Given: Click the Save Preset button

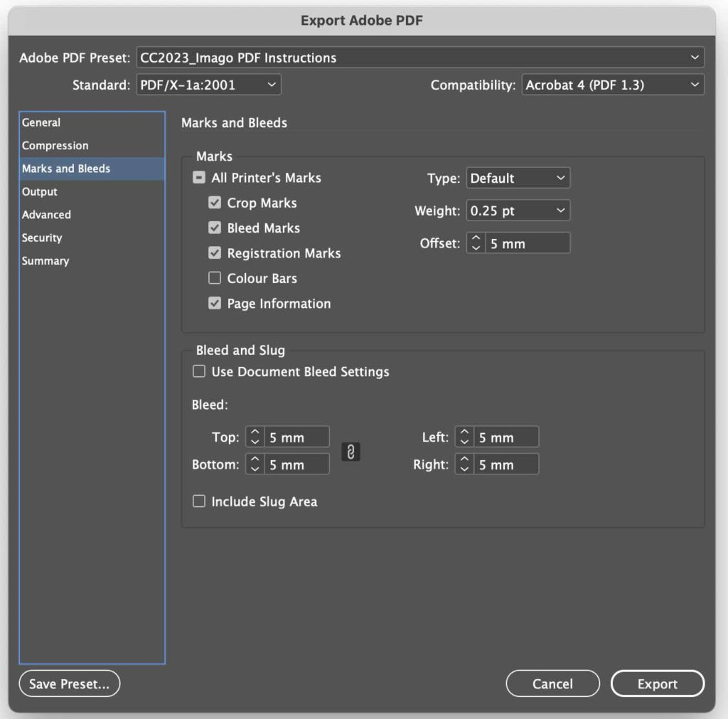Looking at the screenshot, I should pos(69,683).
